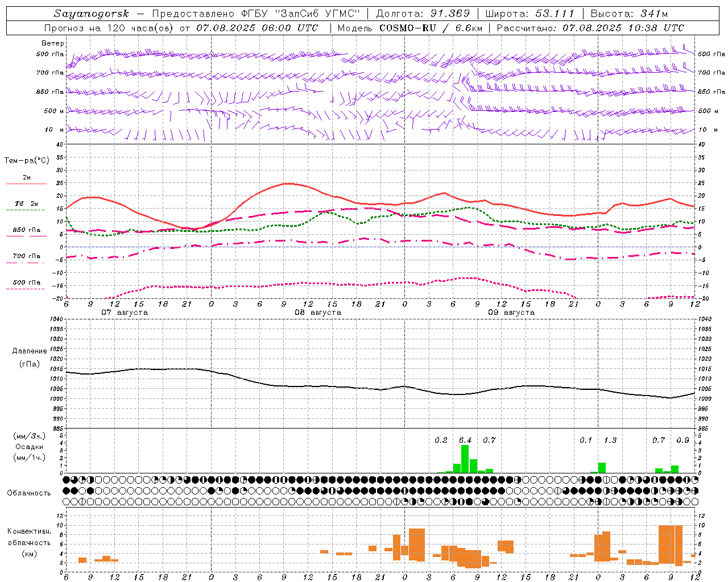The image size is (728, 582).
Task: Click the green dashed Td 2м legend line
Action: [x=25, y=210]
